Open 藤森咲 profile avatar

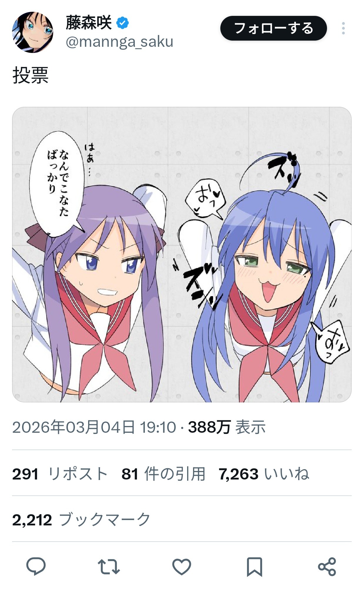[x=33, y=32]
